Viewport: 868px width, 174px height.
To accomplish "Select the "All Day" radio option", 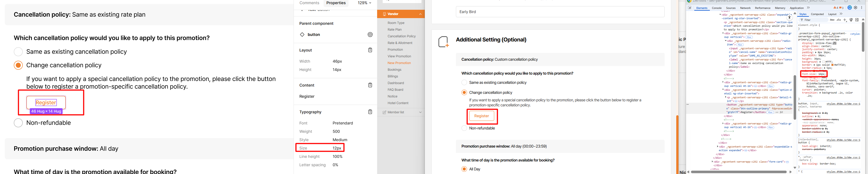I will point(464,169).
